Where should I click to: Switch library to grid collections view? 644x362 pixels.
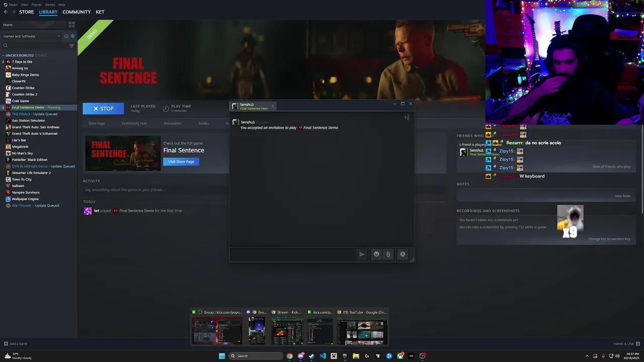coord(71,25)
